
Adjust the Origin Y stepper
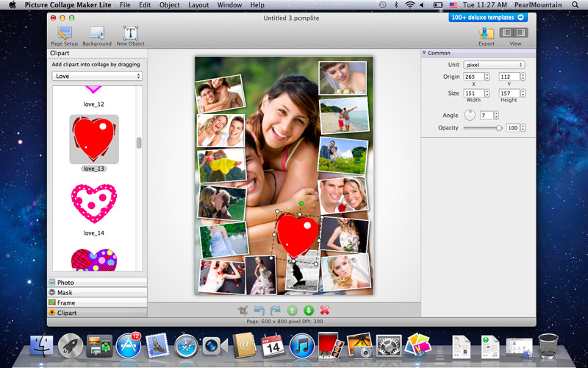click(523, 77)
